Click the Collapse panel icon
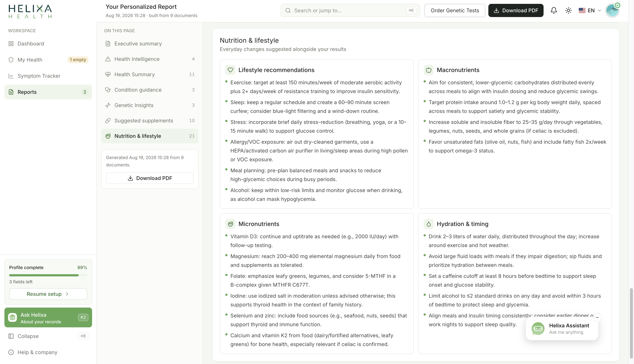The image size is (634, 364). [11, 336]
